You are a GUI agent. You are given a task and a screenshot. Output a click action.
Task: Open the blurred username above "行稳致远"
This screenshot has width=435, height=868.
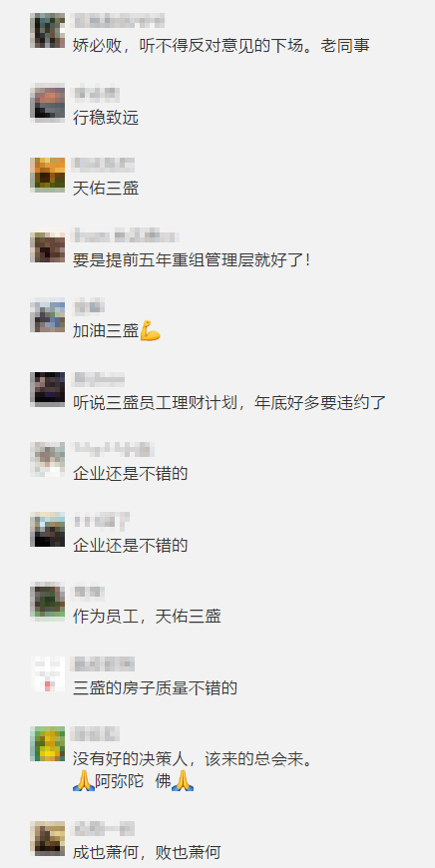(97, 93)
